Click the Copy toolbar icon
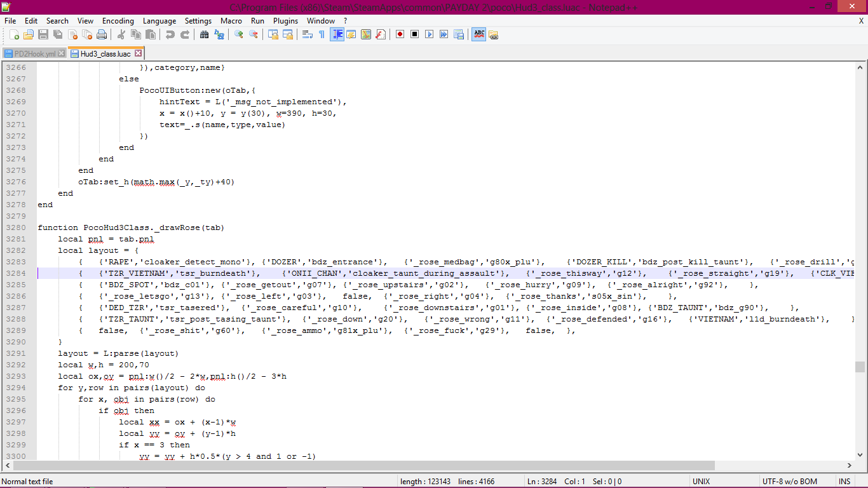The width and height of the screenshot is (868, 488). tap(135, 34)
